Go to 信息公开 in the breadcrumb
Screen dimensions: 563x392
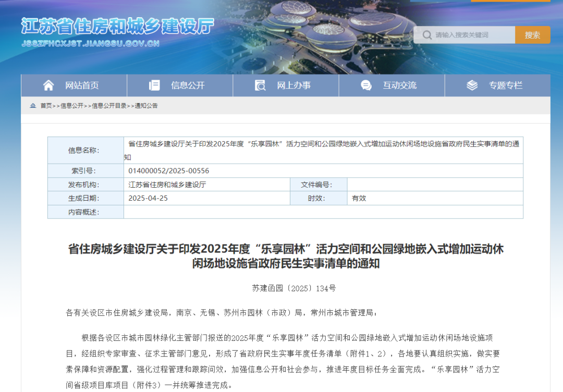tap(72, 106)
